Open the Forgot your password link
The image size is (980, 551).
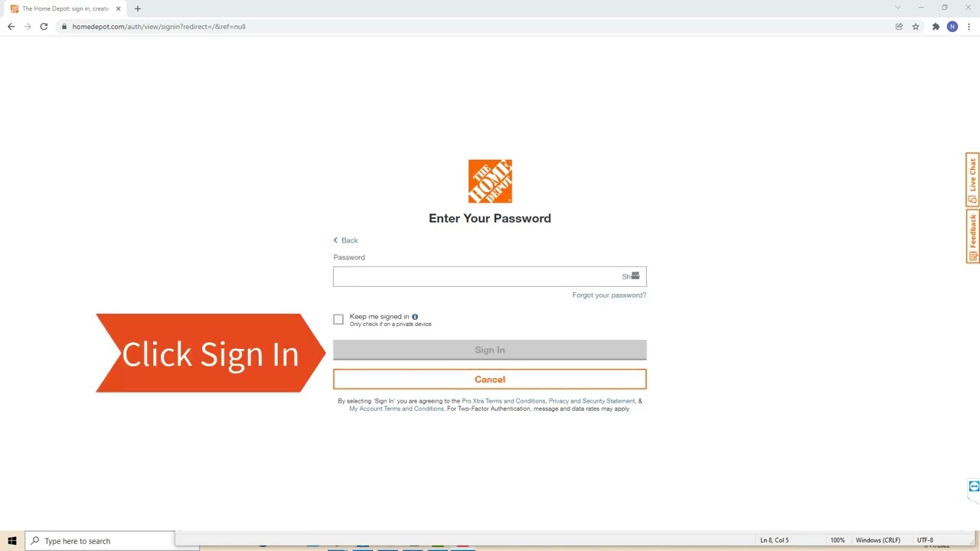click(x=609, y=295)
